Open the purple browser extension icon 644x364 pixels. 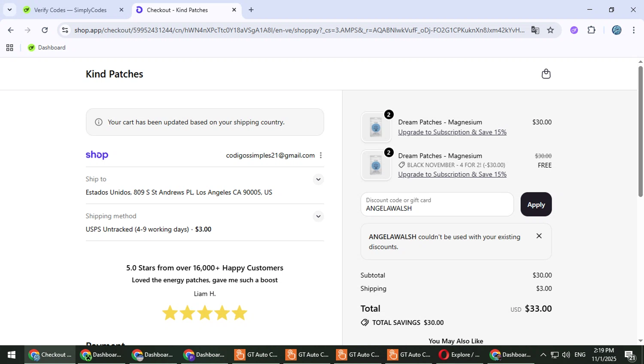tap(574, 30)
